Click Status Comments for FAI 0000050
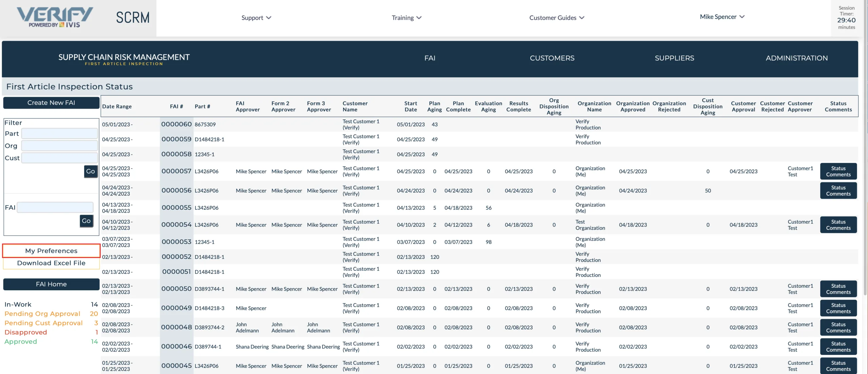868x374 pixels. (x=838, y=289)
